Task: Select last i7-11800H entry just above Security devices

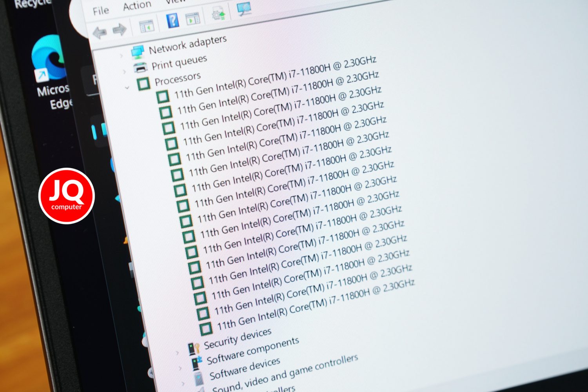Action: click(316, 305)
